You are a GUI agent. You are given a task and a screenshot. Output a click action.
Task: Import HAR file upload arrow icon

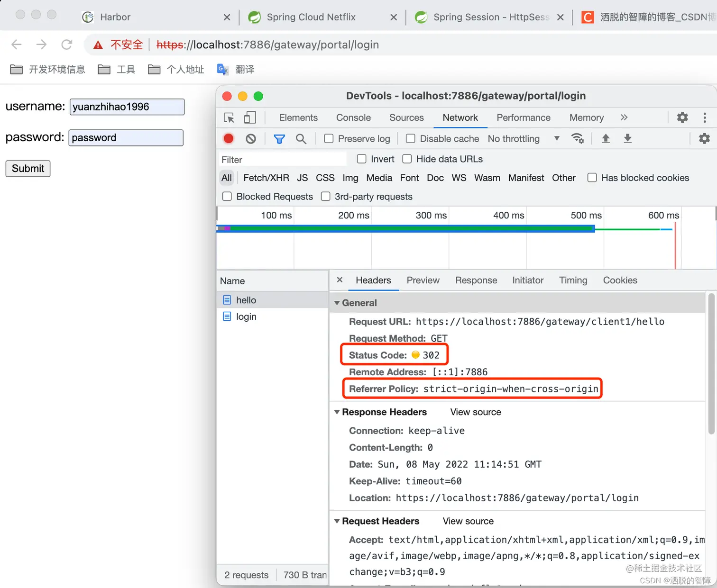tap(606, 138)
